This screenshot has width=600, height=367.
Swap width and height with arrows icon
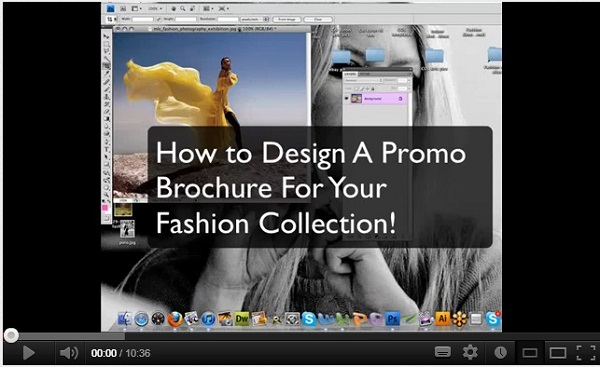coord(159,19)
